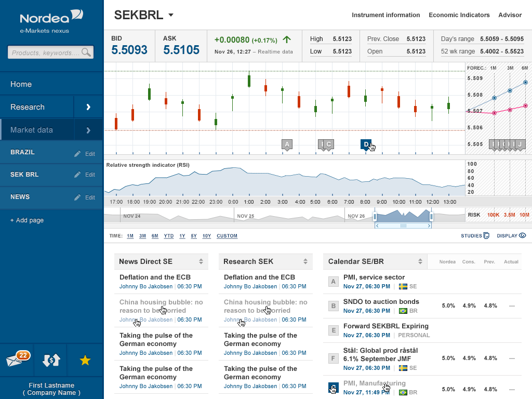Open Advisor link

[510, 15]
